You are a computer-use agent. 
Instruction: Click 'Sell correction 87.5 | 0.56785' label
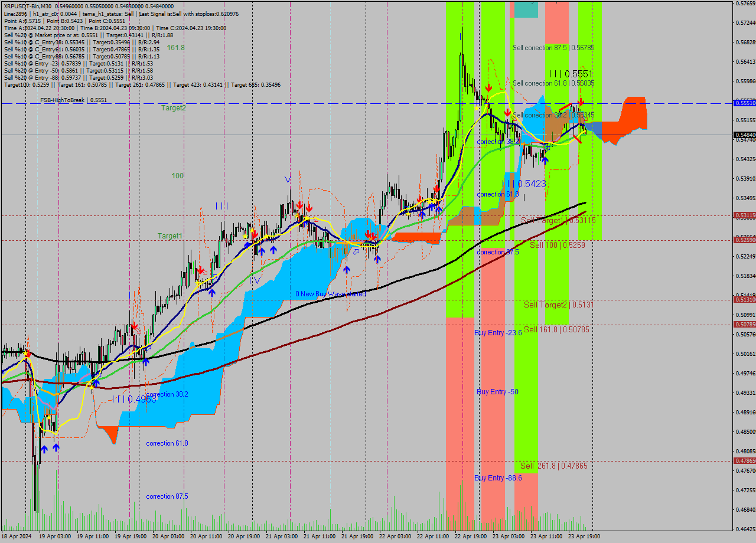tap(553, 48)
